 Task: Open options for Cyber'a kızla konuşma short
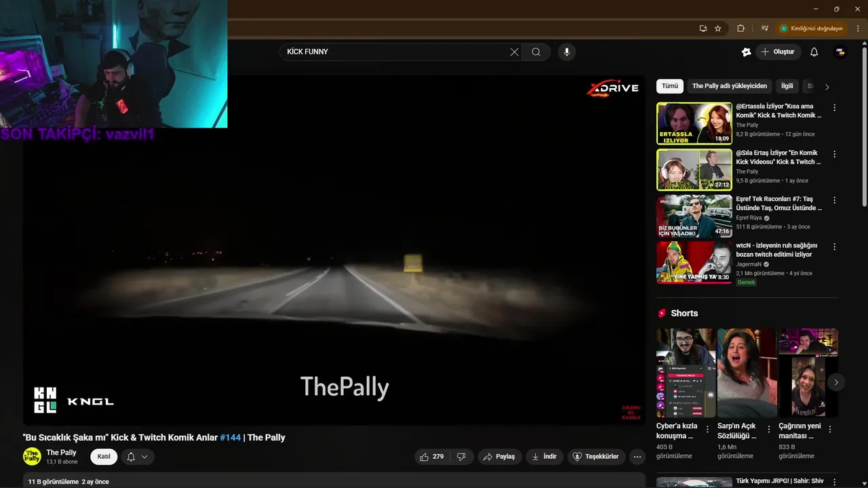708,429
